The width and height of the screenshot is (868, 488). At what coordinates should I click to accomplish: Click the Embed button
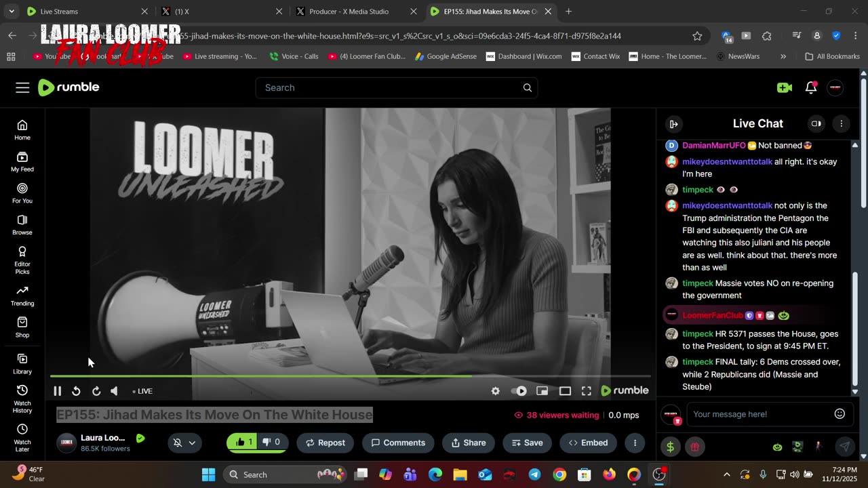pyautogui.click(x=588, y=443)
